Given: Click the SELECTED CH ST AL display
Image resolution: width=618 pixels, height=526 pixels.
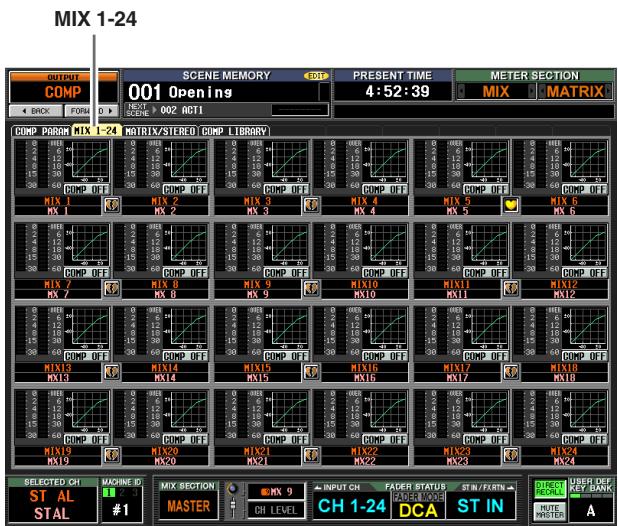Looking at the screenshot, I should tap(52, 505).
